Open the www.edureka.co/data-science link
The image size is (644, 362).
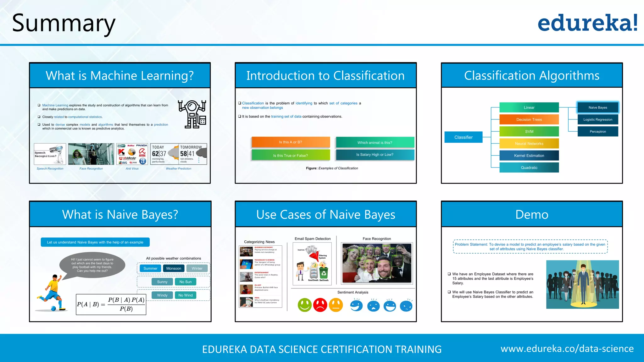click(567, 349)
